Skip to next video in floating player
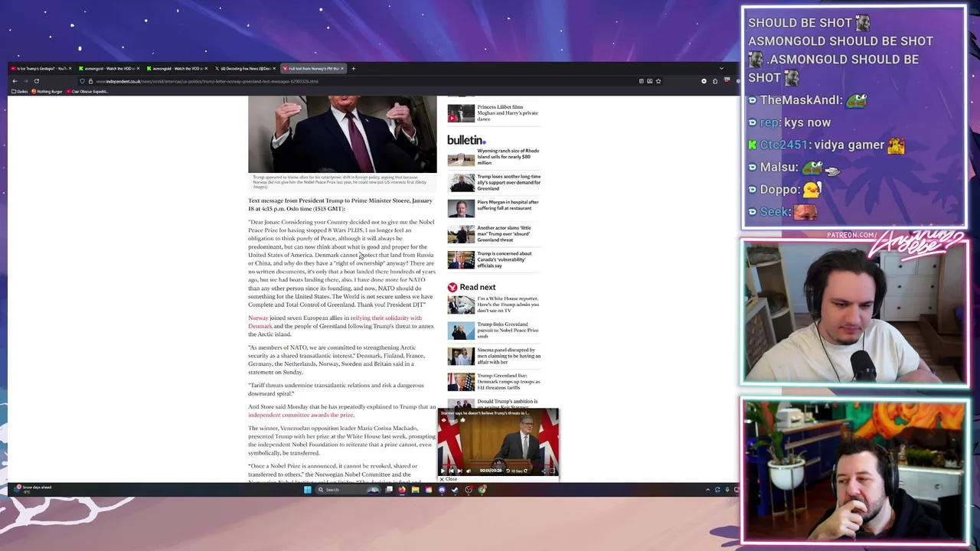 460,471
